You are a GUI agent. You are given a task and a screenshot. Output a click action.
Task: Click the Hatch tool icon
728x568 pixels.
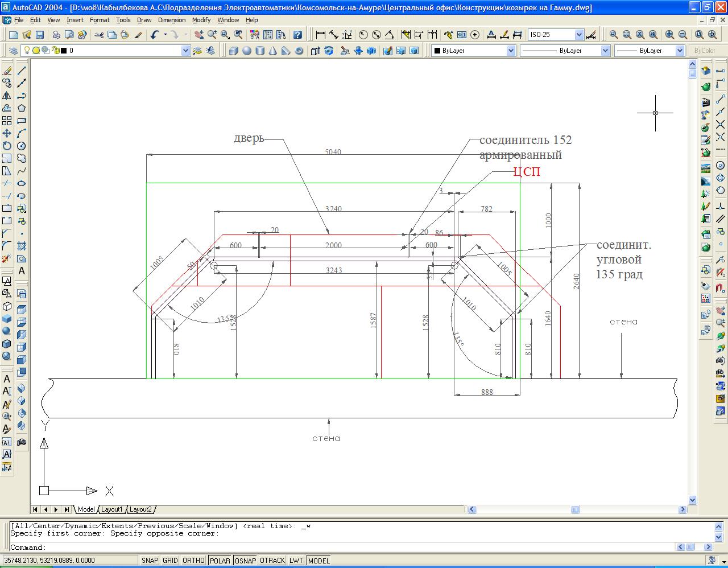[22, 246]
